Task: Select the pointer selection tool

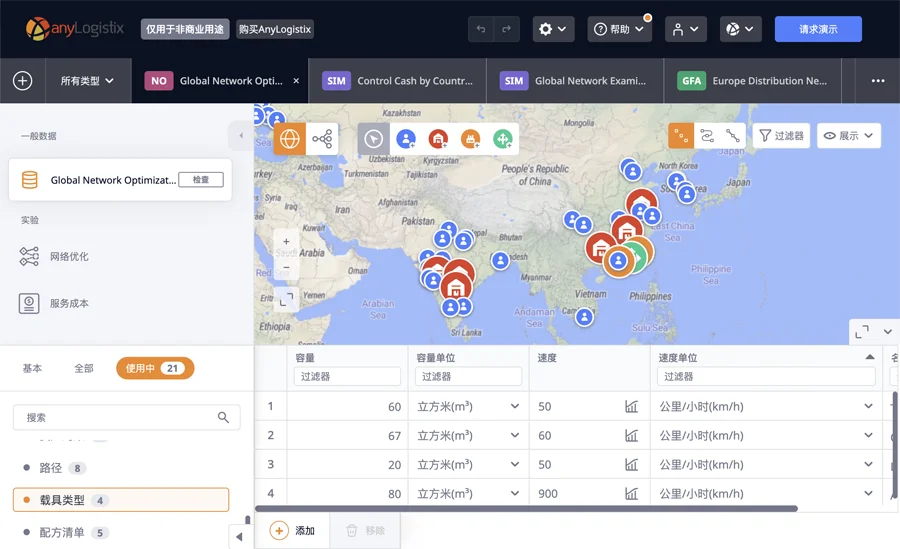Action: 374,139
